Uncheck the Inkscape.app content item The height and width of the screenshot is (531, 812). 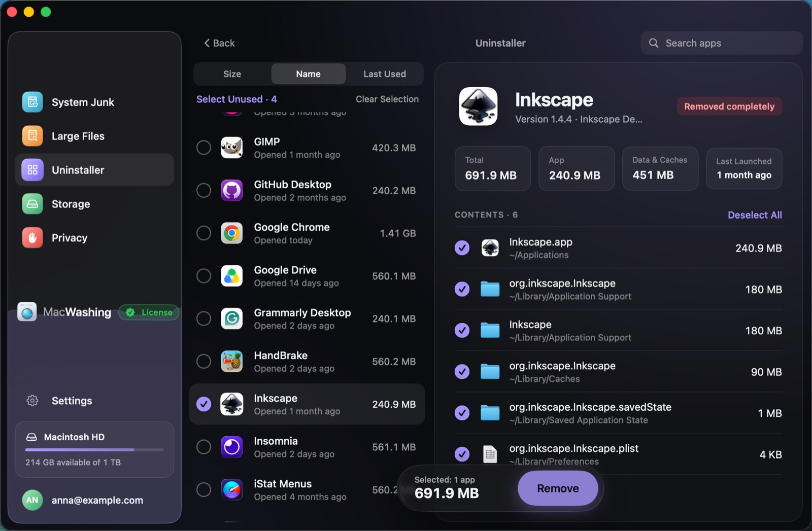click(x=462, y=248)
